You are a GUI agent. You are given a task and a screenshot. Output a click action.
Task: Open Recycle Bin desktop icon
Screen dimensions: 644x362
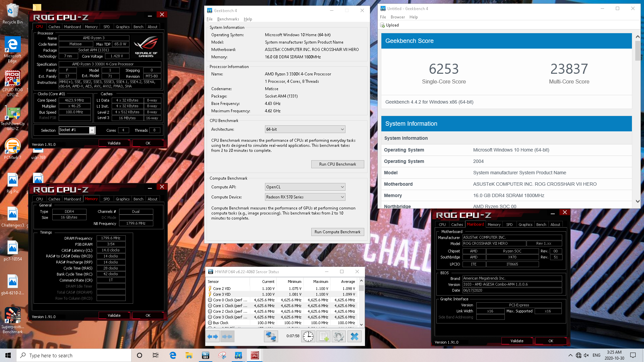click(12, 13)
